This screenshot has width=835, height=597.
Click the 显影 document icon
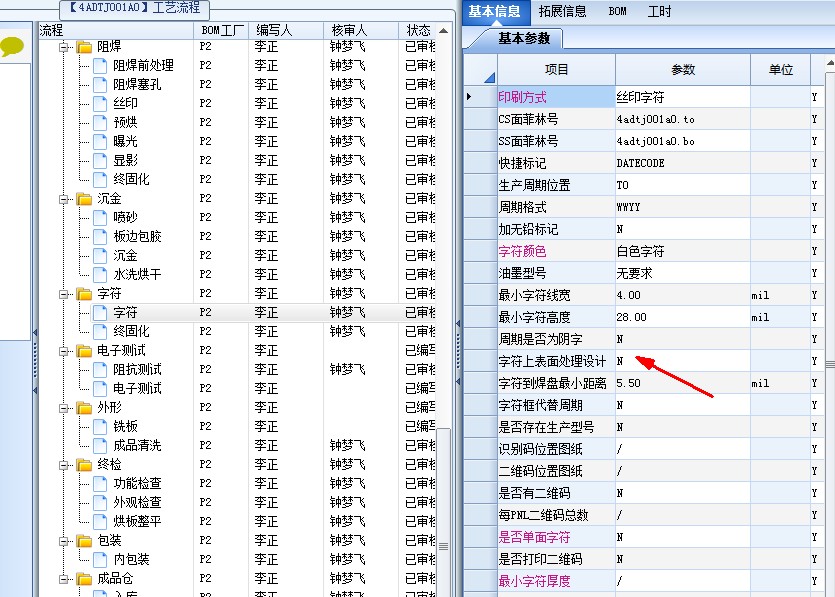tap(100, 161)
